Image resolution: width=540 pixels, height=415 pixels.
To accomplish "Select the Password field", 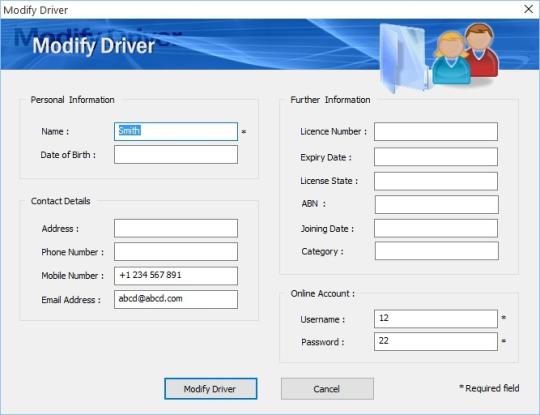I will [436, 341].
